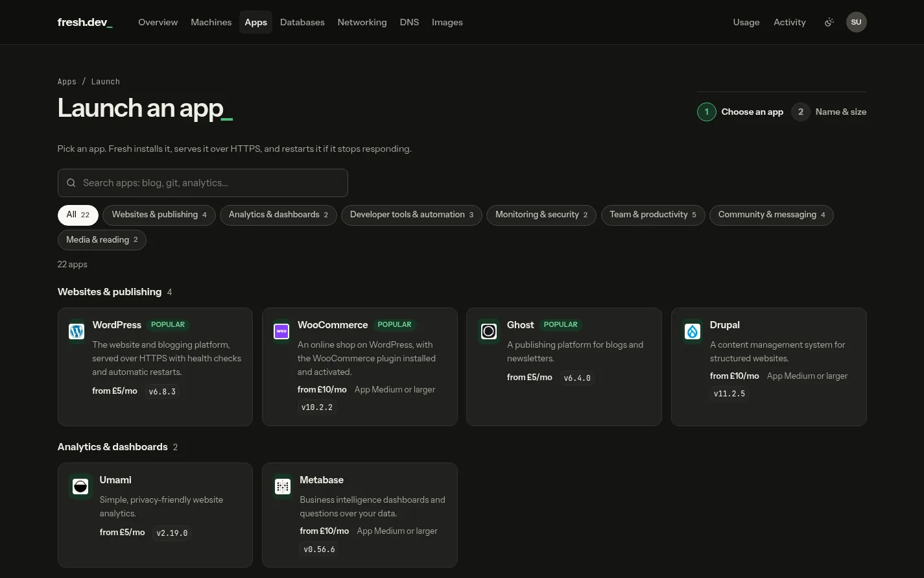924x578 pixels.
Task: Click the WooCommerce card title
Action: tap(333, 325)
